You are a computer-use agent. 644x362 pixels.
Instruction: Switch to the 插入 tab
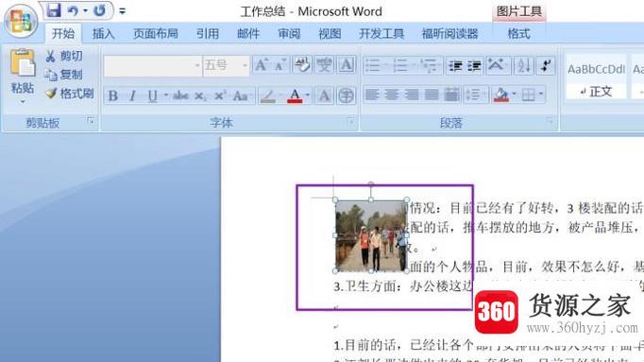(104, 34)
